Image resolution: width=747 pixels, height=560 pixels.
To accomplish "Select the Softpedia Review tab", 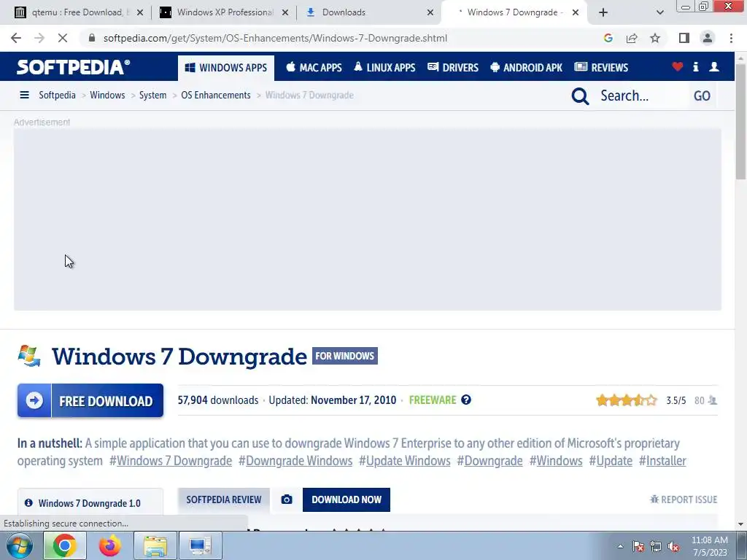I will [x=224, y=499].
